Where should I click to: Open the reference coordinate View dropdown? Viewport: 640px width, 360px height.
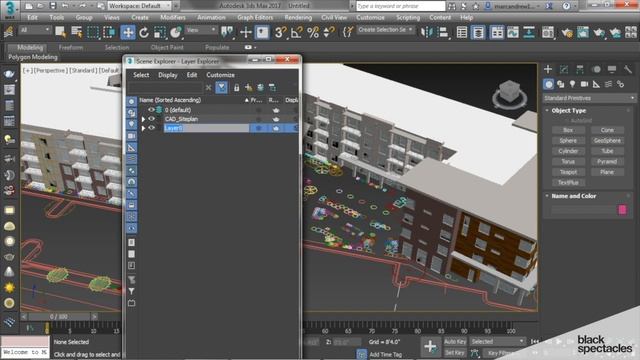click(x=201, y=30)
